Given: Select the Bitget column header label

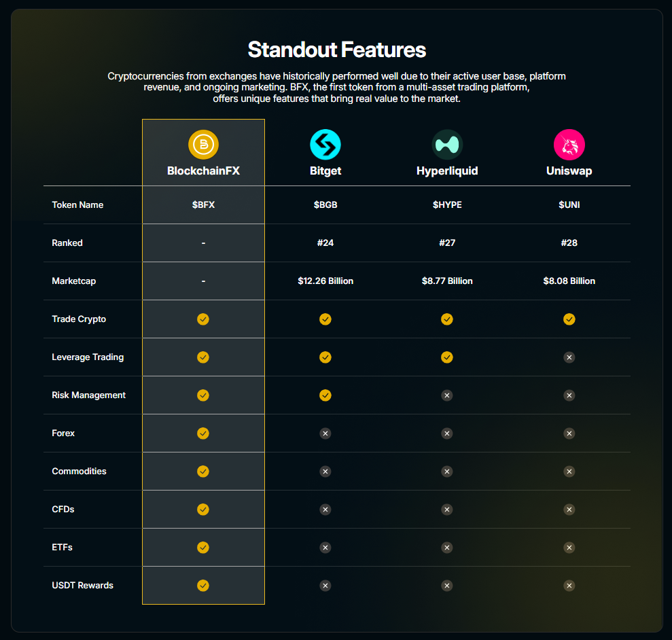Looking at the screenshot, I should click(325, 171).
